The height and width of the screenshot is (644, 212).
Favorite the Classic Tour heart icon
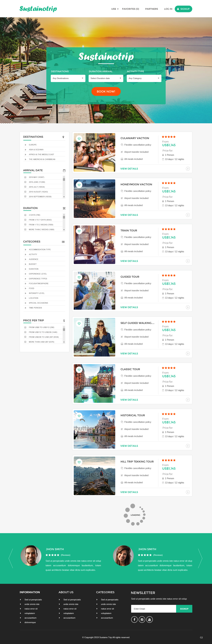click(79, 370)
